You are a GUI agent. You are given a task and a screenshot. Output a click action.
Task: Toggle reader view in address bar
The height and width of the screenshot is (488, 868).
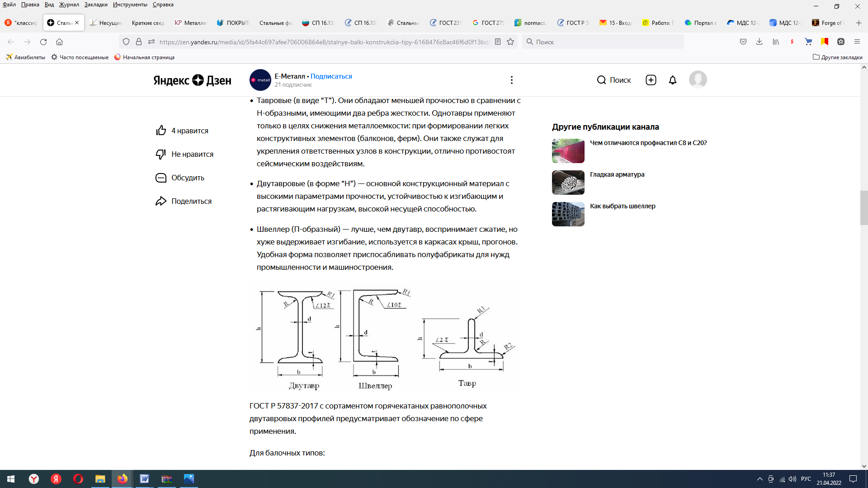[498, 42]
